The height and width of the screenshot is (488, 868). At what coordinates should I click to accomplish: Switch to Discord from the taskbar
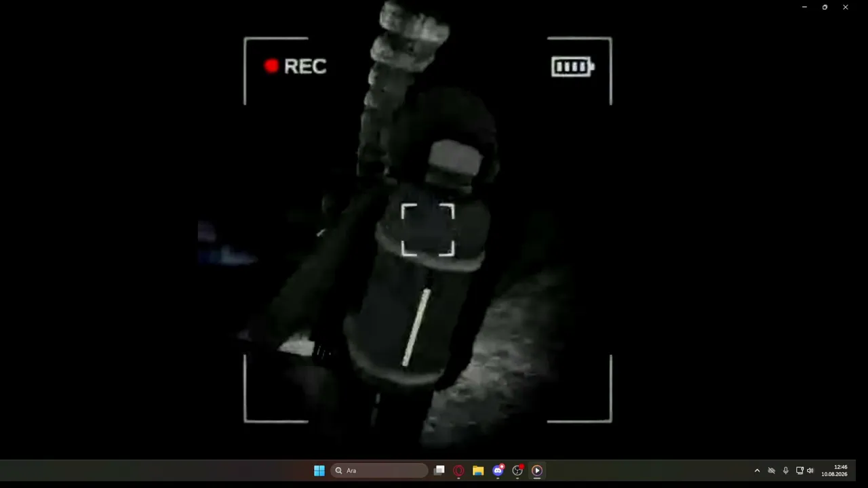click(498, 470)
